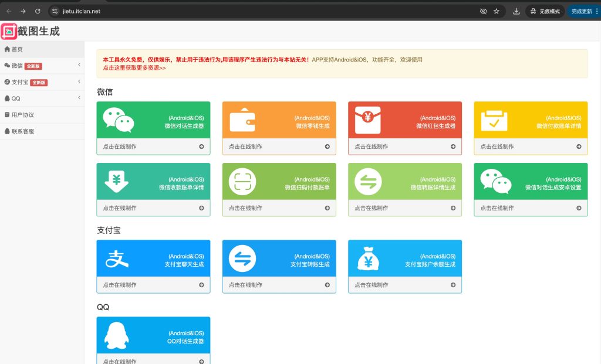The height and width of the screenshot is (364, 601).
Task: Open 用户协议 in the sidebar
Action: tap(42, 115)
